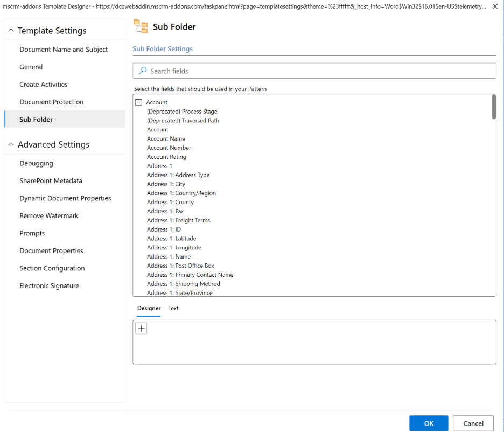Click the plus icon in Designer pattern box
The image size is (504, 432).
[141, 329]
